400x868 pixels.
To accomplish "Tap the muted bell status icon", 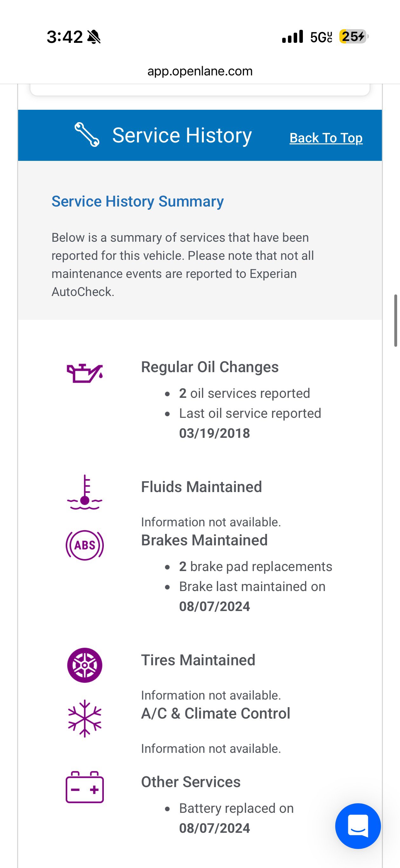I will point(94,37).
